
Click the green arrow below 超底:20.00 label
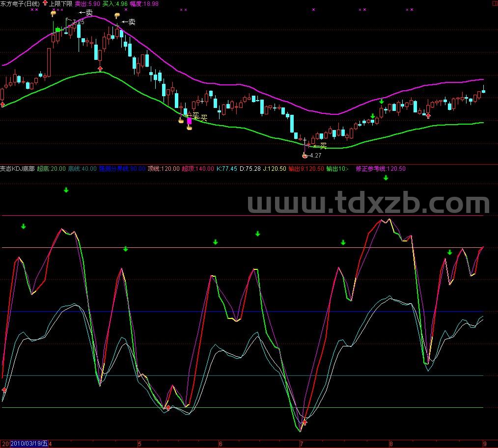66,190
